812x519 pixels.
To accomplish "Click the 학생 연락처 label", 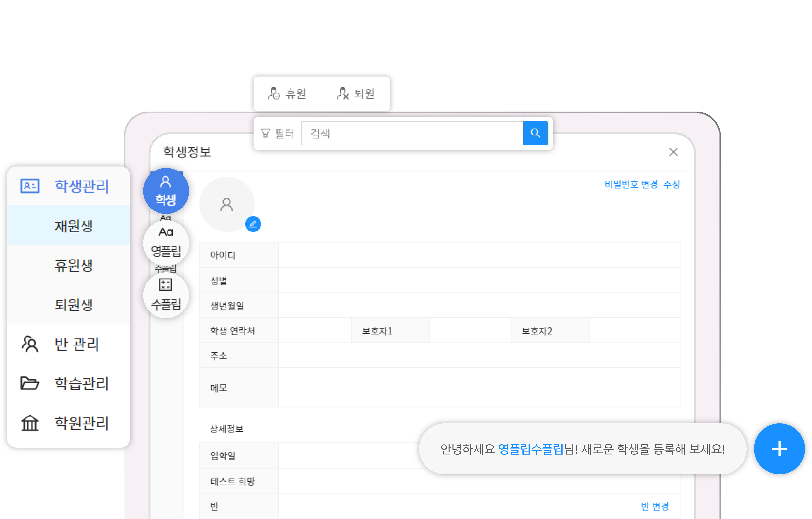I will (233, 331).
